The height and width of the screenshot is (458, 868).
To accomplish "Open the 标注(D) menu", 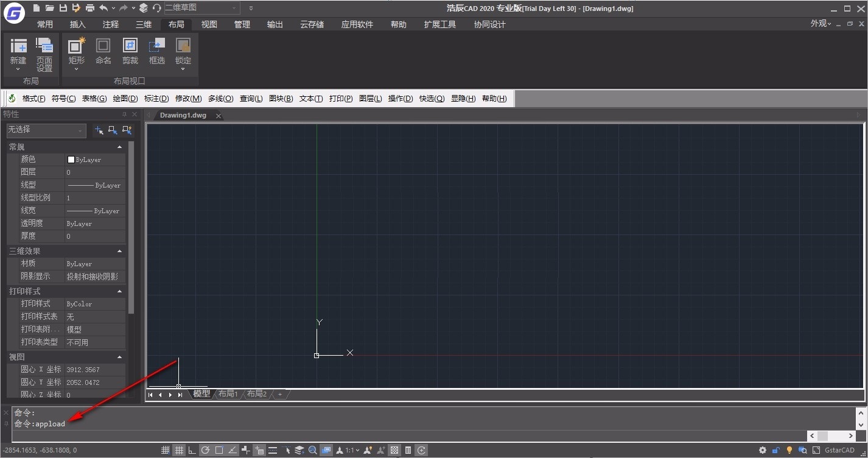I will click(x=156, y=99).
